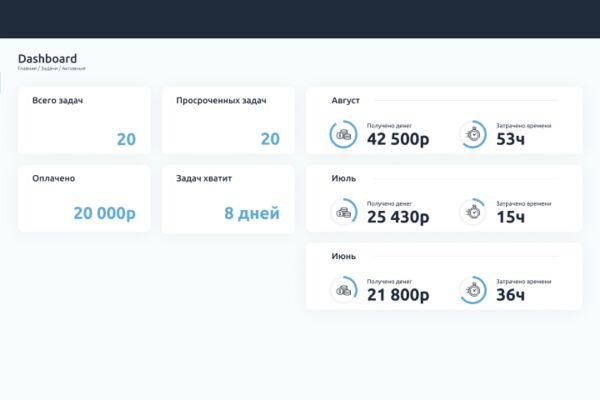Image resolution: width=600 pixels, height=400 pixels.
Task: Click the money coins icon in Июль card
Action: tap(343, 212)
